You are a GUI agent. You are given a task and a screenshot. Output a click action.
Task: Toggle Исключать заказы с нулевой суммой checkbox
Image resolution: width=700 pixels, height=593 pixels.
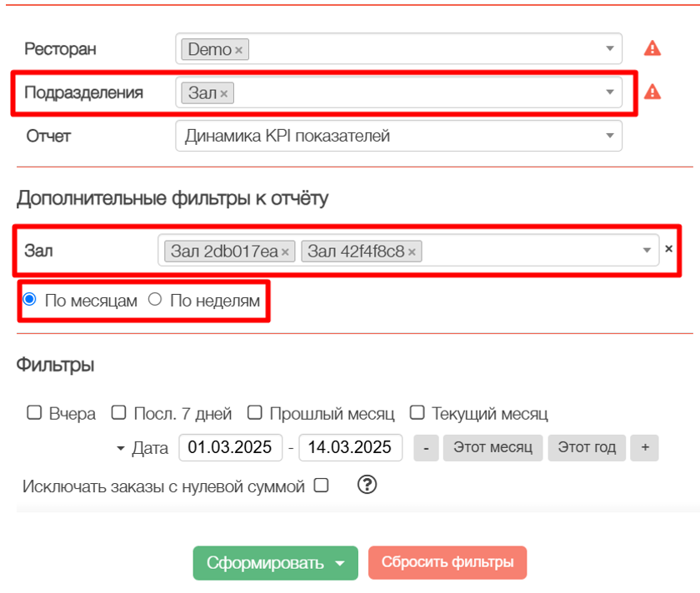321,486
